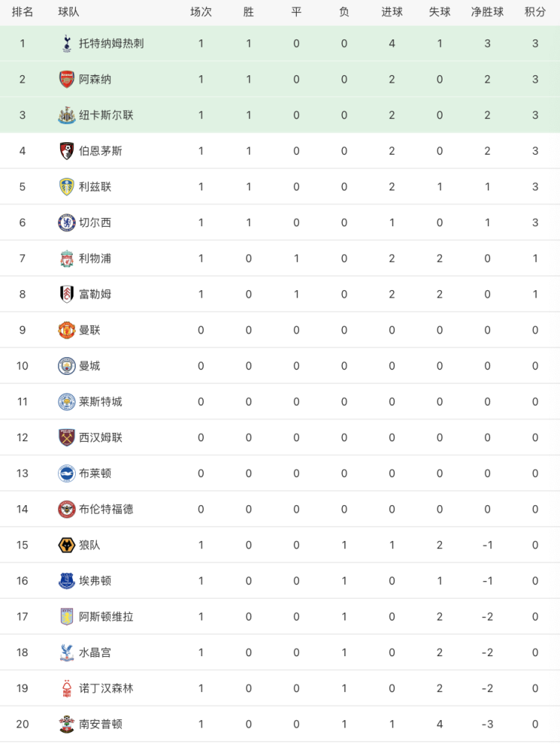Click the 进球 column header
The image size is (560, 744).
click(x=392, y=12)
